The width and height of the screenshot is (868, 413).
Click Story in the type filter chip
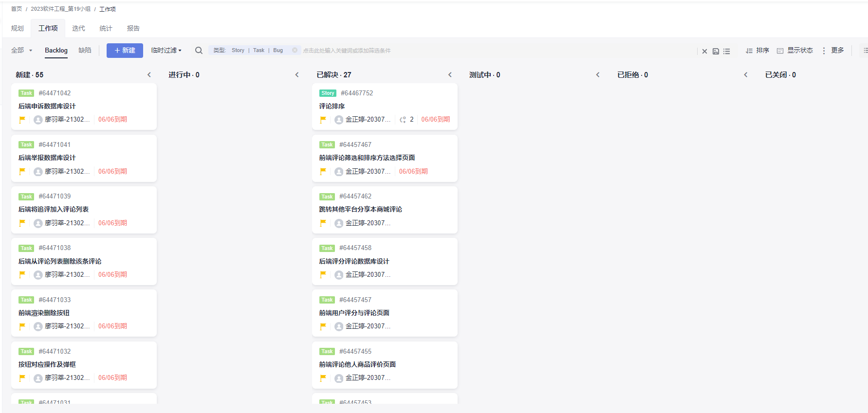(238, 50)
